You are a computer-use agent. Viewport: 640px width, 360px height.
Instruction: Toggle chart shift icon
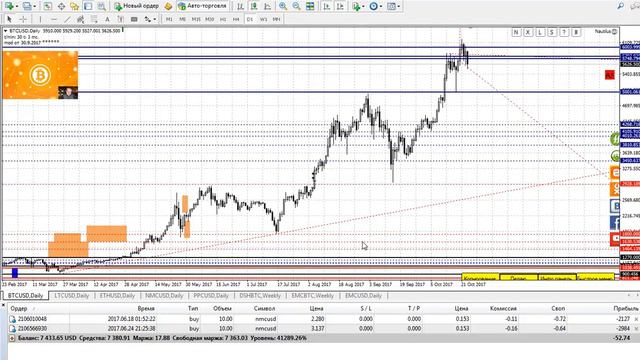pyautogui.click(x=340, y=6)
